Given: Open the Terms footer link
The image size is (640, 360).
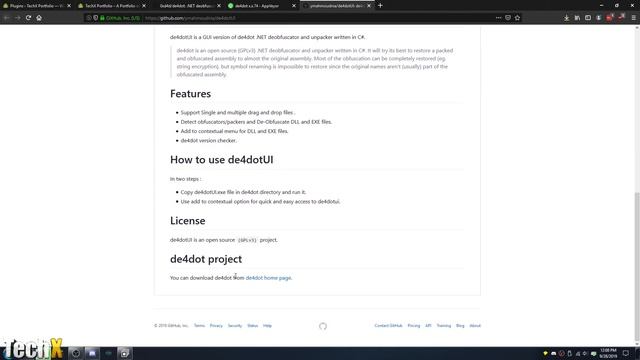Looking at the screenshot, I should click(x=199, y=326).
